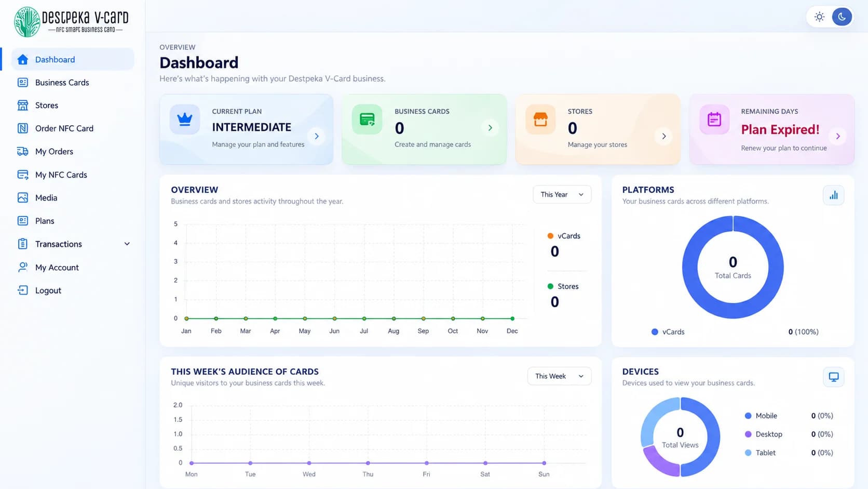
Task: Toggle Mobile legend entry in Devices chart
Action: pyautogui.click(x=761, y=416)
